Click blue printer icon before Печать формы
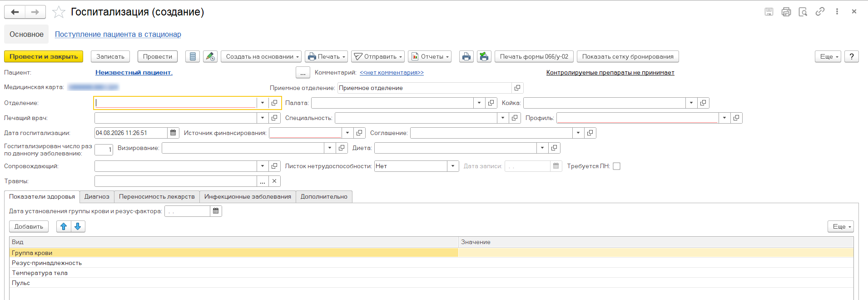This screenshot has width=868, height=300. pos(466,56)
